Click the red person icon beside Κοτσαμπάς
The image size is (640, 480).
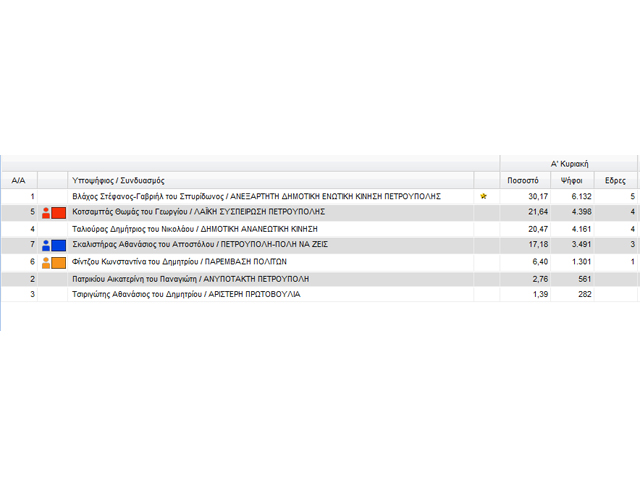(x=46, y=213)
